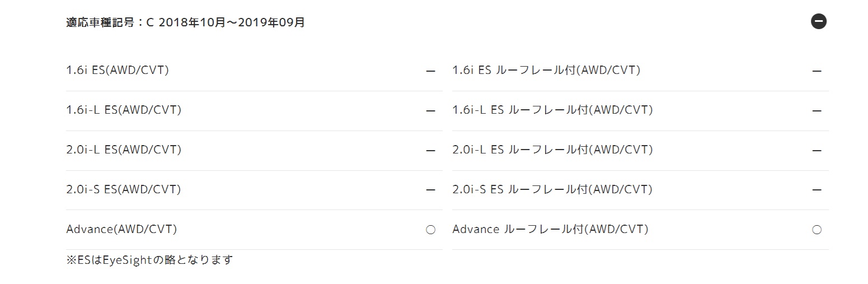Click the ※ESはEyeSightの略 footnote
Viewport: 868px width, 284px height.
149,260
